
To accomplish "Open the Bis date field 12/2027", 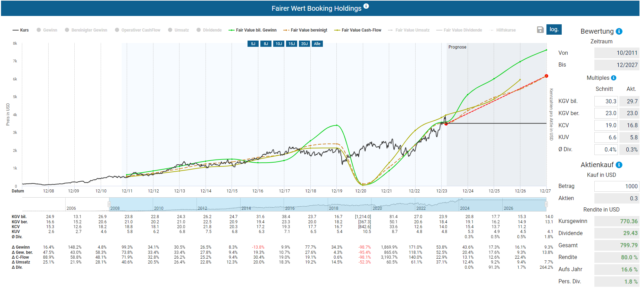I will [x=617, y=65].
